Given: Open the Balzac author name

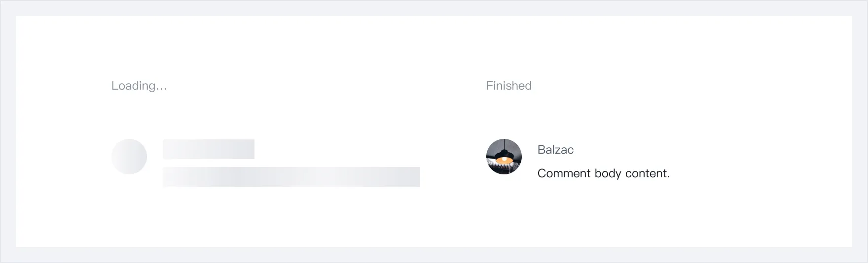Looking at the screenshot, I should [x=555, y=150].
